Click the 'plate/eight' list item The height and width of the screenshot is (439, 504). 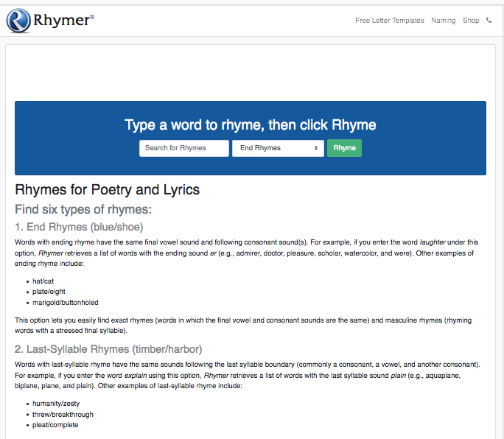point(49,292)
